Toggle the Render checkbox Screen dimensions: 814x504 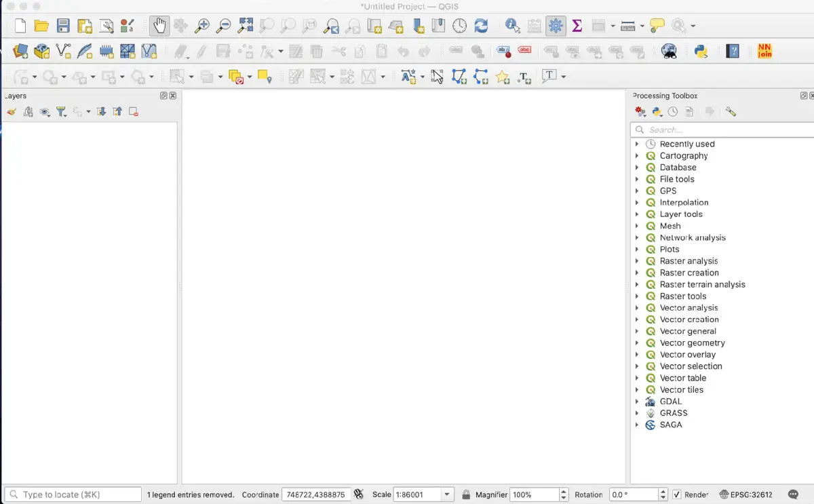click(676, 495)
